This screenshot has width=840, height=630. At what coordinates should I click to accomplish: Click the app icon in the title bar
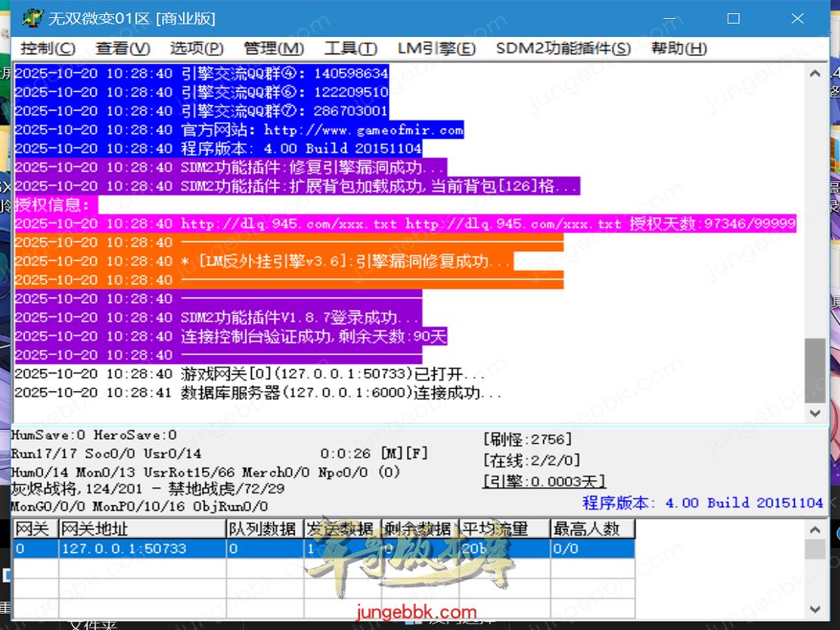coord(32,18)
